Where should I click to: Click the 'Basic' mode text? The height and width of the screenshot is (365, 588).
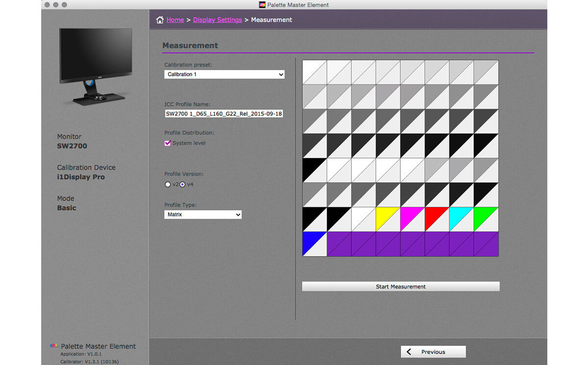click(x=67, y=208)
